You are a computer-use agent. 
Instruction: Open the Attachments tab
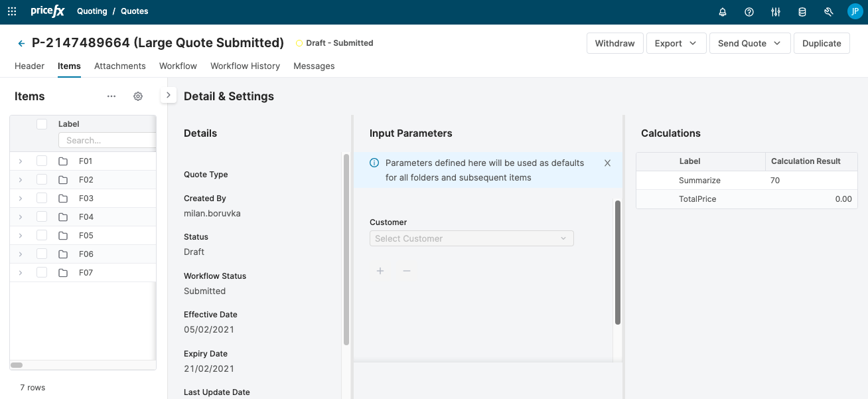tap(119, 66)
